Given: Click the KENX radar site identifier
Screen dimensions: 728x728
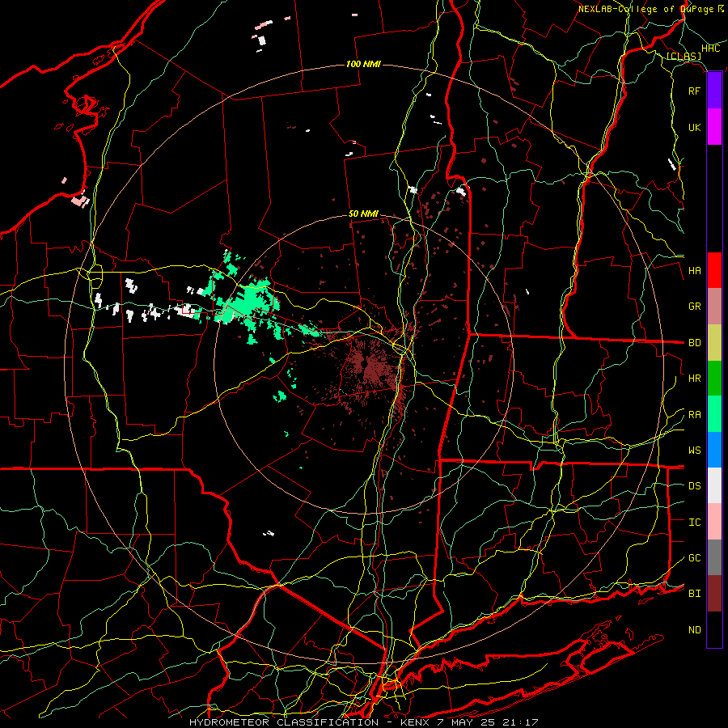Looking at the screenshot, I should coord(416,722).
